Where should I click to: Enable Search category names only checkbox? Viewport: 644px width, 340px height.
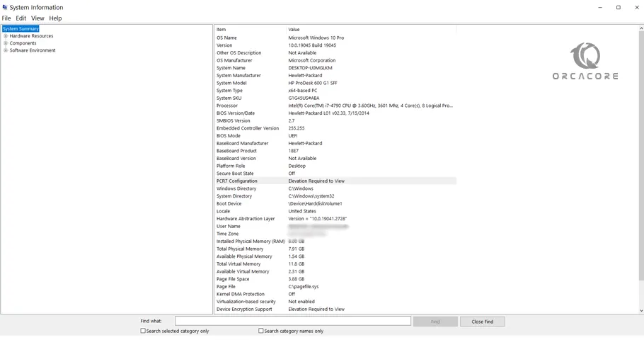(x=261, y=331)
